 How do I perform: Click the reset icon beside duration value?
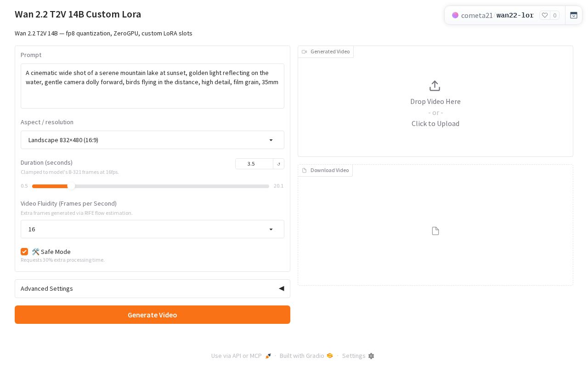pyautogui.click(x=279, y=164)
